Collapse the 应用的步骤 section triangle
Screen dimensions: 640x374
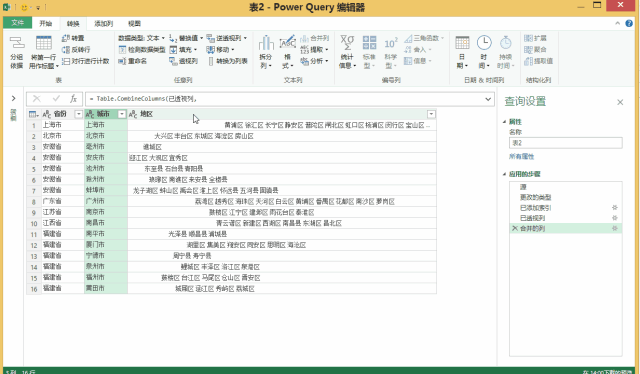[x=504, y=174]
